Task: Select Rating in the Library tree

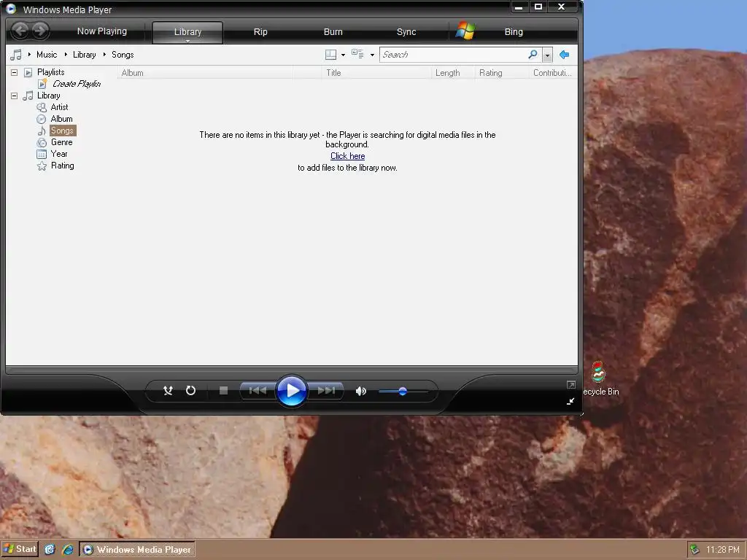Action: pyautogui.click(x=63, y=166)
